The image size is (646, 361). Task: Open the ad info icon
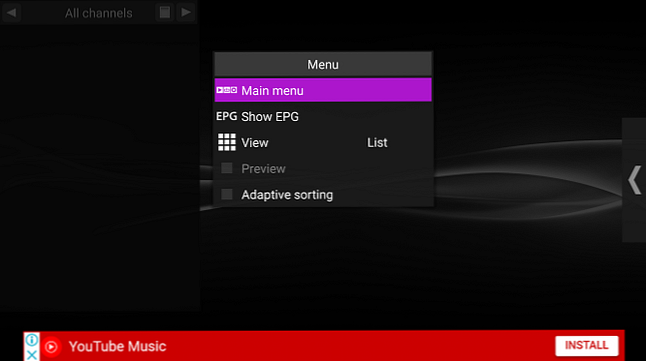point(32,340)
